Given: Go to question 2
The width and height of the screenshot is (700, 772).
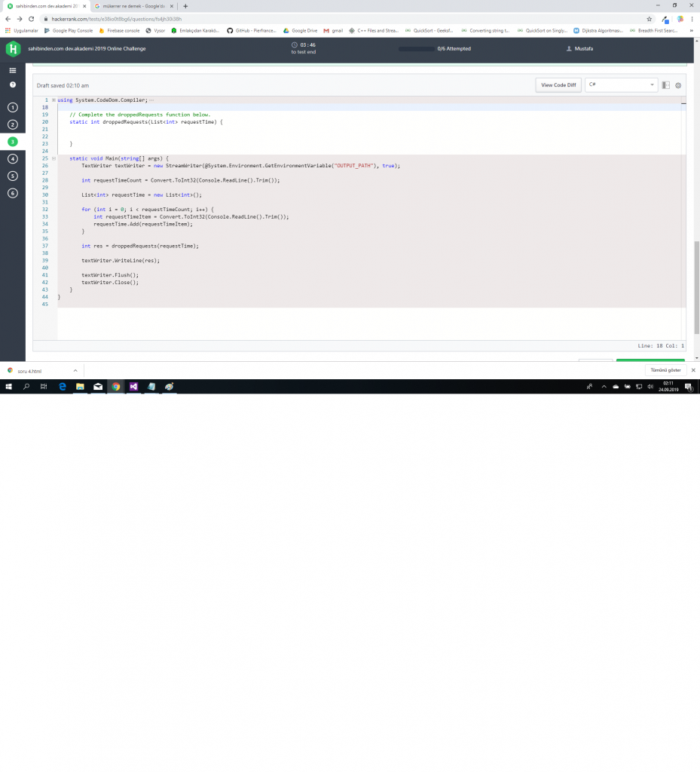Looking at the screenshot, I should (13, 124).
